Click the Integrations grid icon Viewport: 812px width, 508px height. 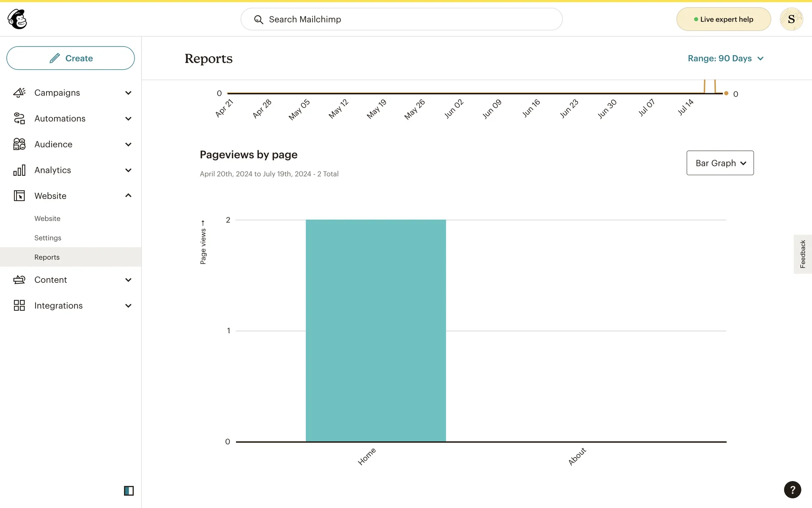[19, 306]
